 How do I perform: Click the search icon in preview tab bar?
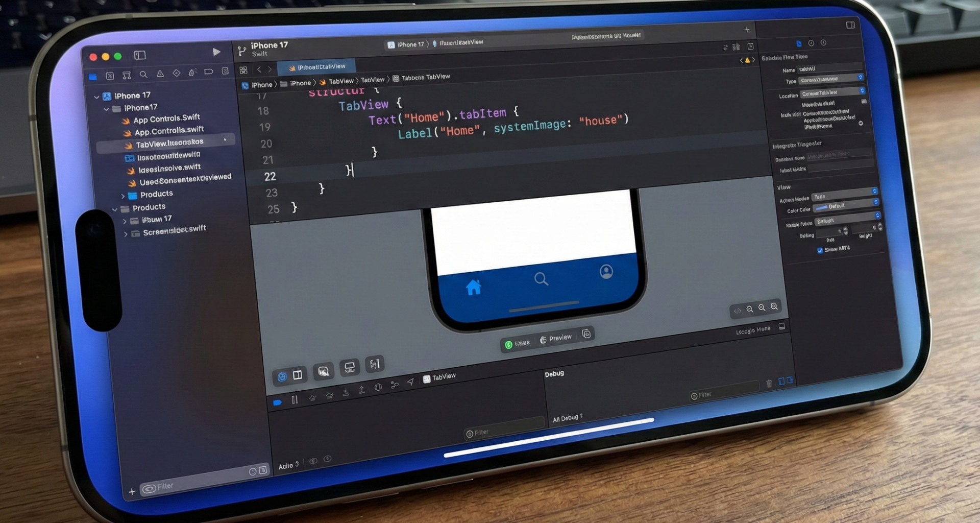point(541,279)
